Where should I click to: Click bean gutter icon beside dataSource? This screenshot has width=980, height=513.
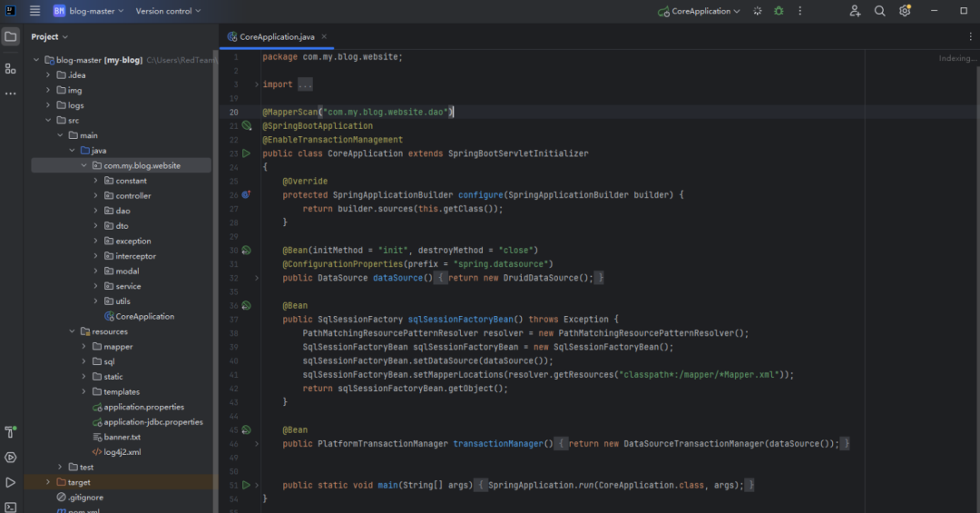click(246, 251)
